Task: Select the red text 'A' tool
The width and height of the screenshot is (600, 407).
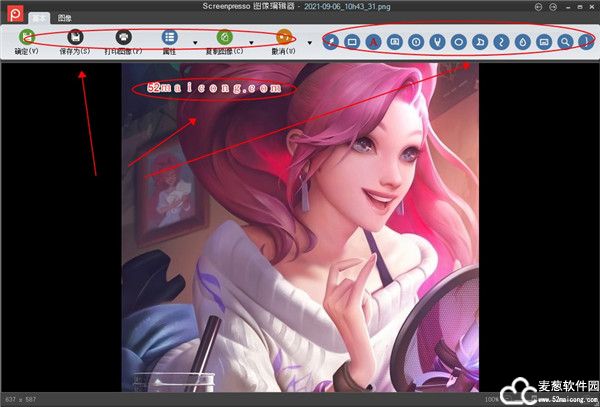Action: [x=374, y=42]
